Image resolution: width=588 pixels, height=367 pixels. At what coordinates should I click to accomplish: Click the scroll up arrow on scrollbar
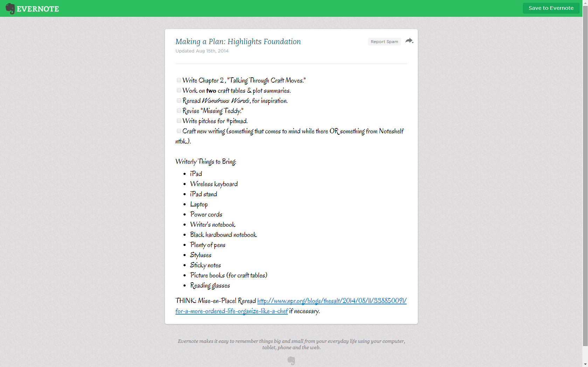point(585,2)
